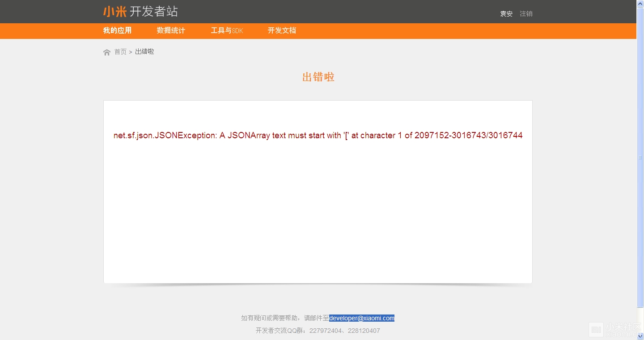Viewport: 644px width, 340px height.
Task: Click the scrollbar up arrow
Action: (640, 4)
